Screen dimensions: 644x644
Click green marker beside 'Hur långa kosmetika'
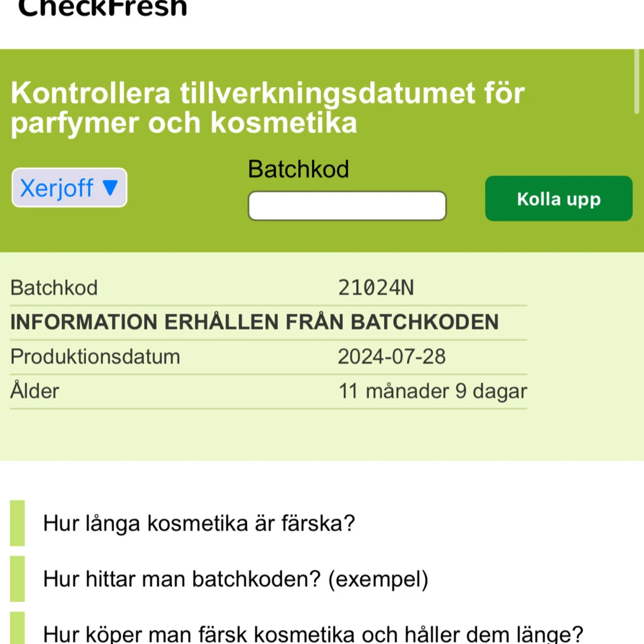pos(17,523)
